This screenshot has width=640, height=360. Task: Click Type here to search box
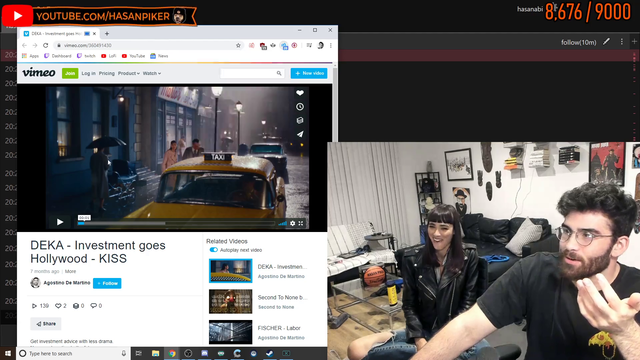pos(73,353)
